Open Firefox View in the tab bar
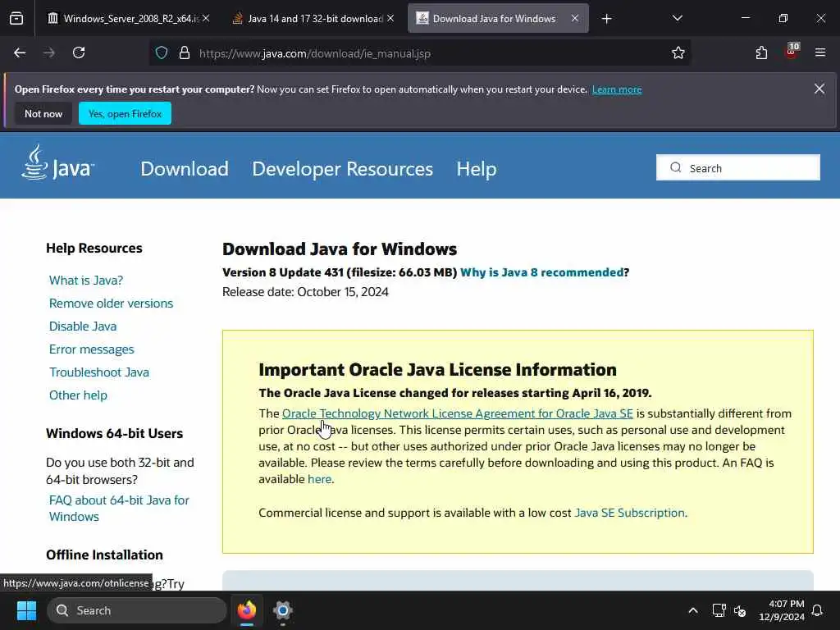The width and height of the screenshot is (840, 630). pos(16,19)
